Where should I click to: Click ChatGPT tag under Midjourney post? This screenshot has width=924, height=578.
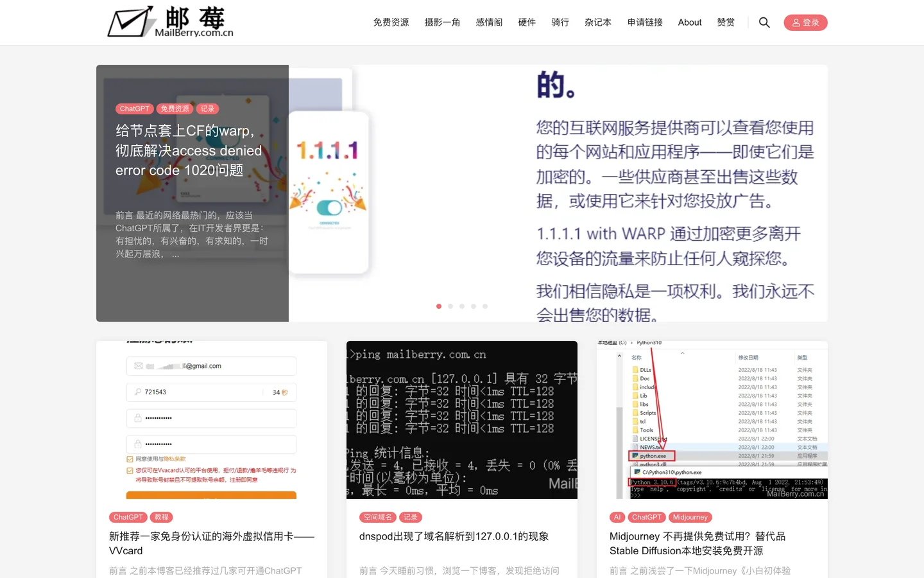(x=646, y=517)
